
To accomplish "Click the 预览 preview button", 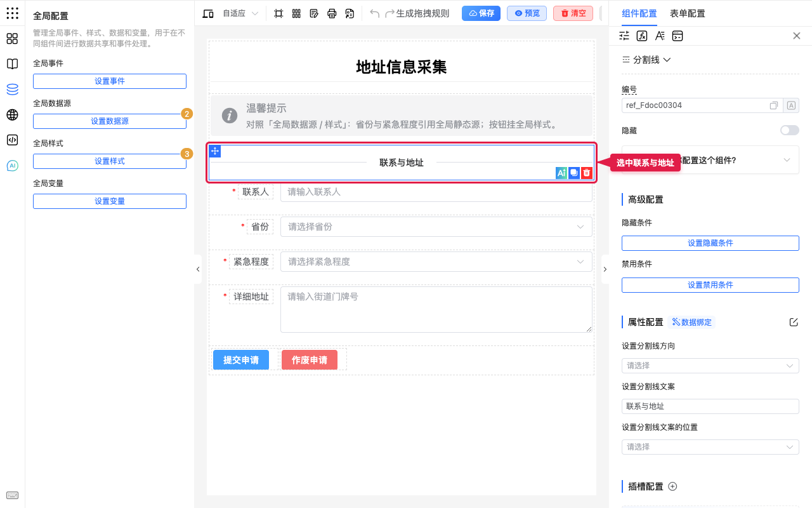I will (527, 13).
